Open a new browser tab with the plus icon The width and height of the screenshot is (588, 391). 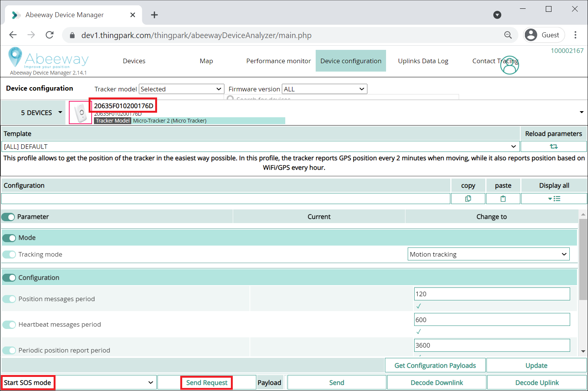pos(154,15)
